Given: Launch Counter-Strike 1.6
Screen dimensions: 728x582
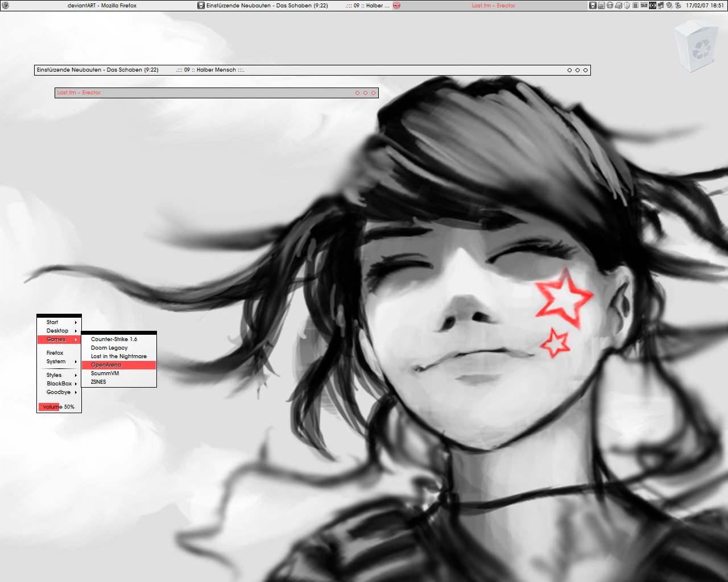Looking at the screenshot, I should click(x=119, y=339).
